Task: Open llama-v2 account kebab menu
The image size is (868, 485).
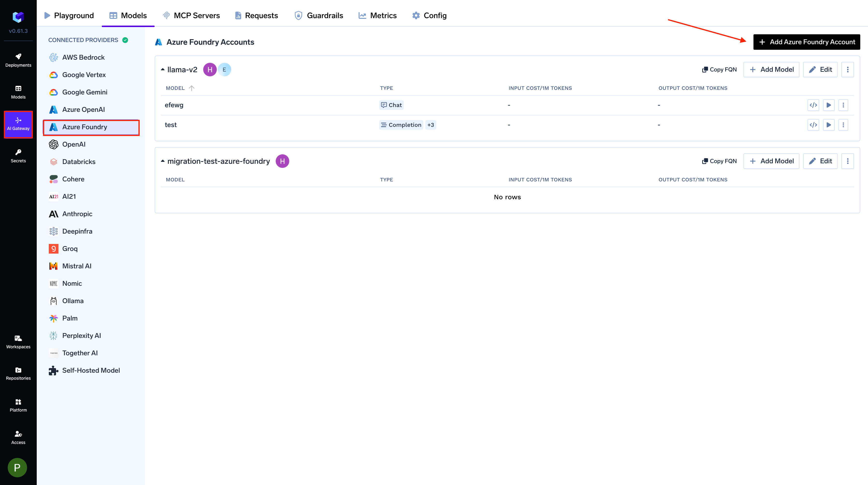Action: click(x=848, y=70)
